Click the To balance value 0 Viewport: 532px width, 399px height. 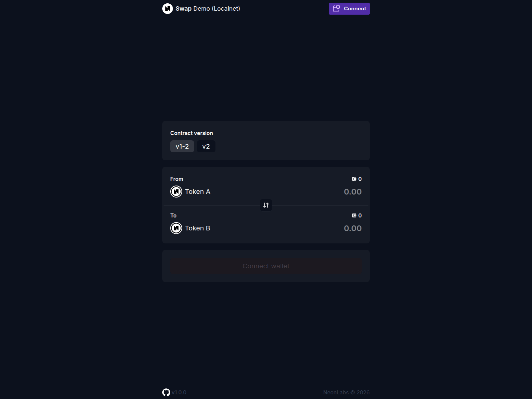point(360,215)
